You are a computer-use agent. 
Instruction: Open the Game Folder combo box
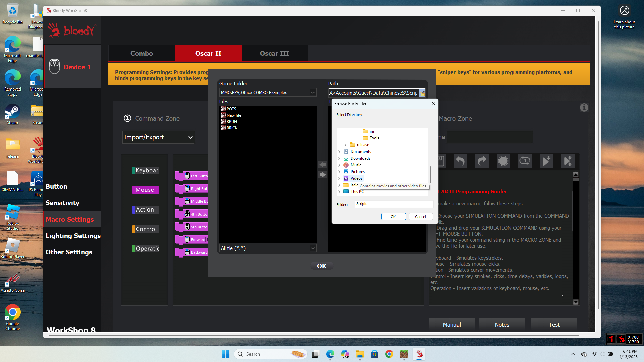pyautogui.click(x=268, y=93)
